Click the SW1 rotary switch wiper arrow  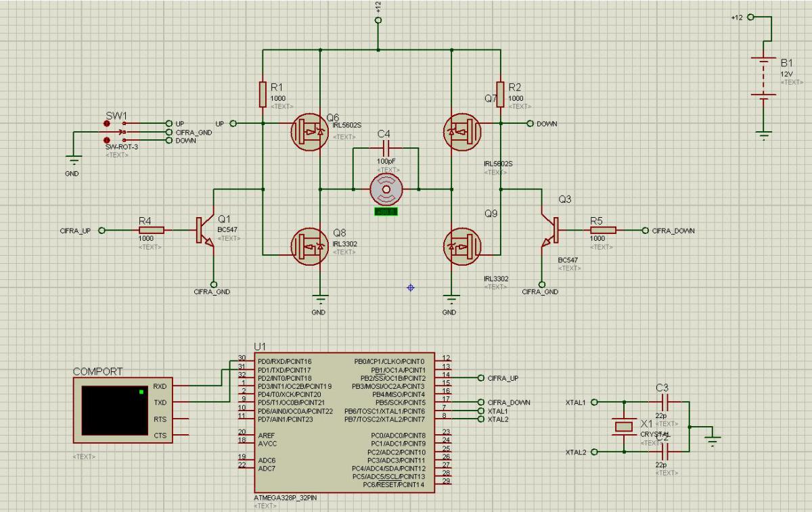pos(120,132)
